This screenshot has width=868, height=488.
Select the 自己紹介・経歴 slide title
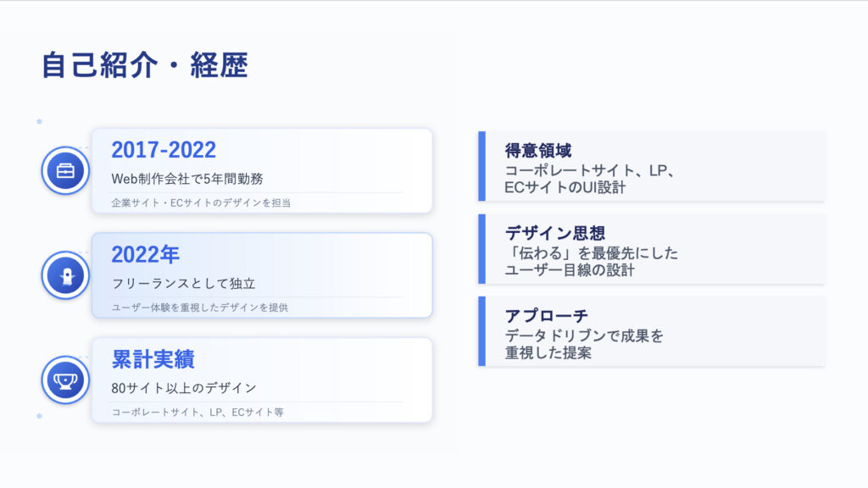click(145, 66)
